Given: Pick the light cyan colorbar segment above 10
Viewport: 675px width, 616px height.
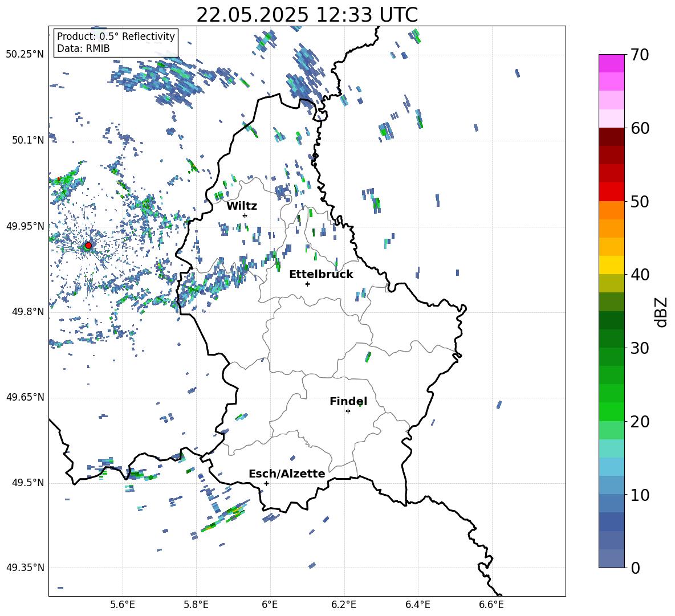Looking at the screenshot, I should [x=612, y=467].
